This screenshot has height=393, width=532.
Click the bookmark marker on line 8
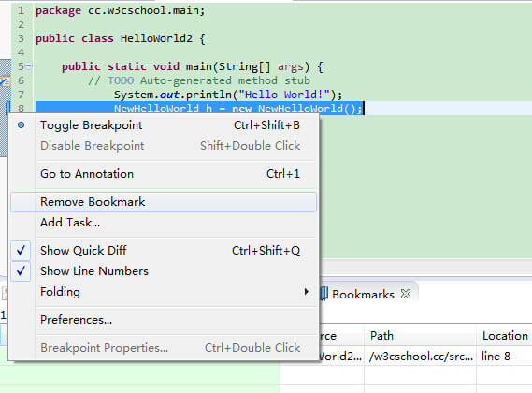[x=7, y=108]
